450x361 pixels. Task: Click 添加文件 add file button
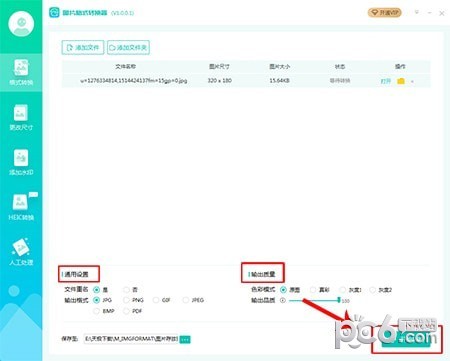pos(83,47)
